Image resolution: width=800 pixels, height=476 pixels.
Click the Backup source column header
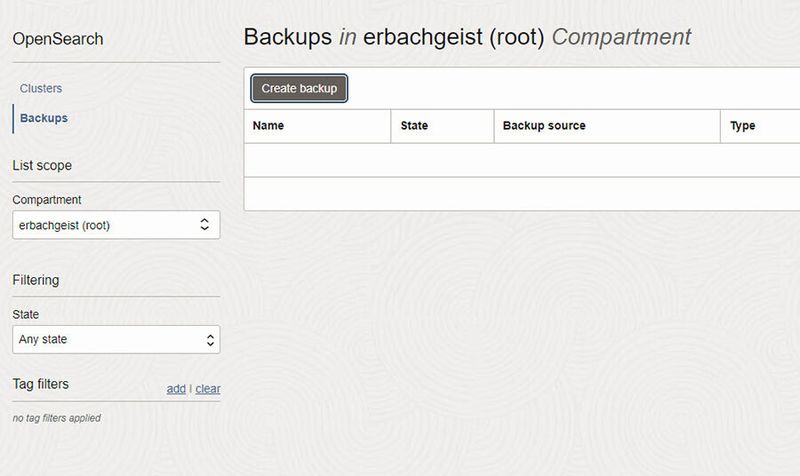click(544, 126)
